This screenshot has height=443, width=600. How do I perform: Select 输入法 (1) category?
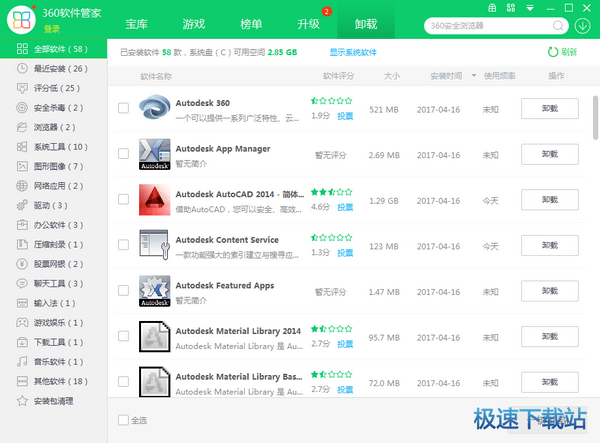pos(54,303)
